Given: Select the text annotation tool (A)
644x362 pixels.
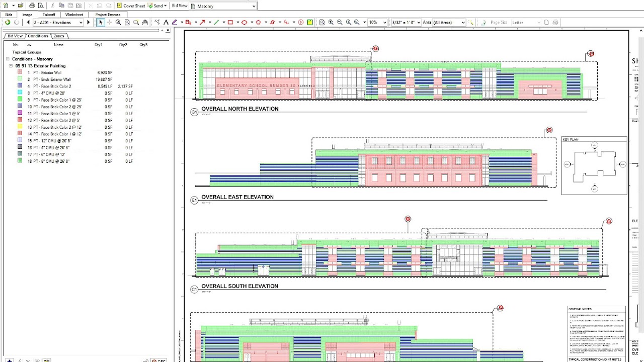Looking at the screenshot, I should coord(166,22).
